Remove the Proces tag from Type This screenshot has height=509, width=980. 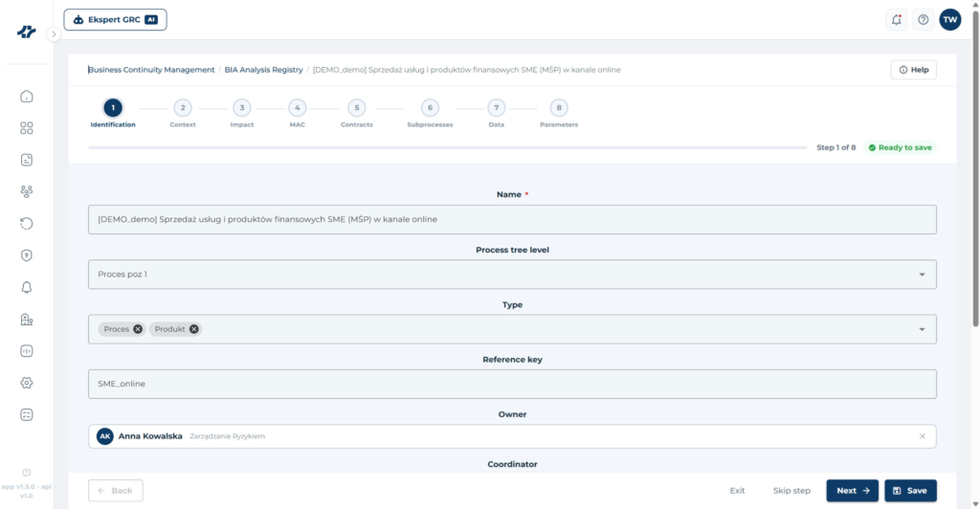point(138,329)
